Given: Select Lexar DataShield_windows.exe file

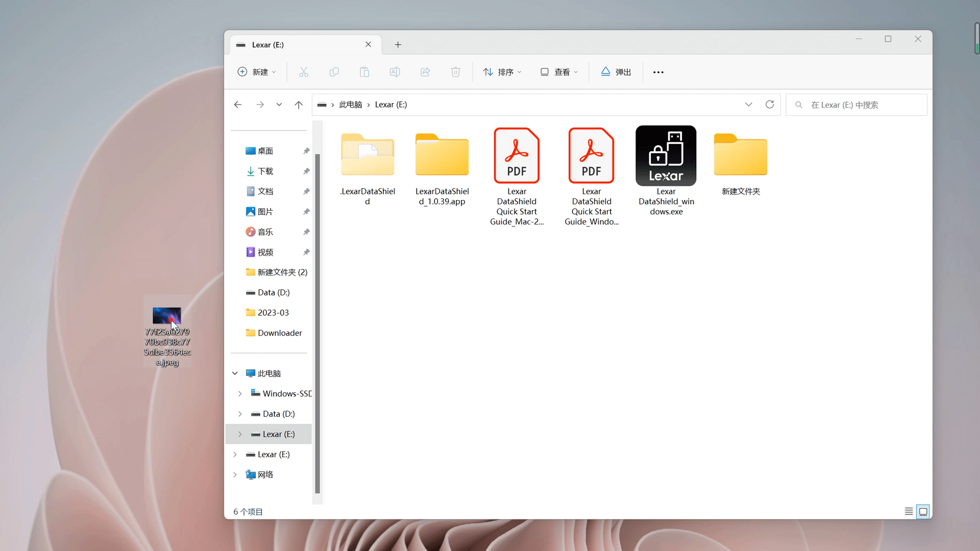Looking at the screenshot, I should (x=666, y=171).
